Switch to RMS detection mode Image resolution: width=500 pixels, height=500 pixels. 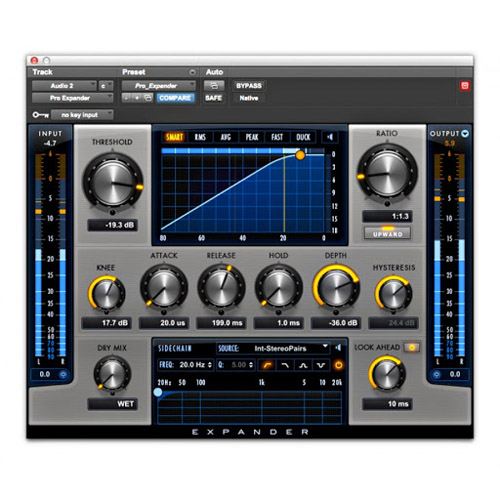tap(200, 137)
